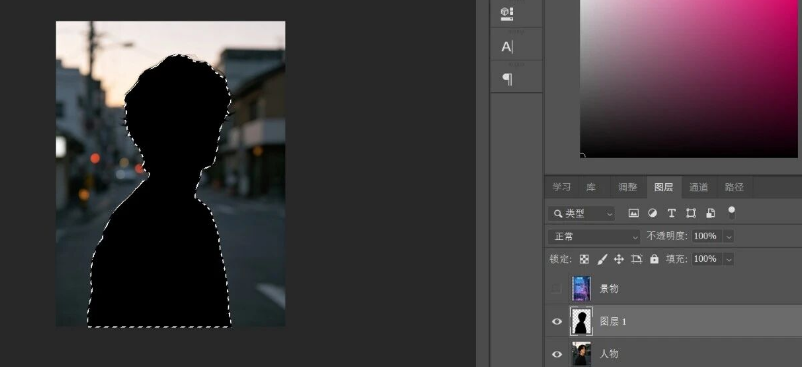
Task: Lock transparent pixels checkerboard icon
Action: [584, 259]
